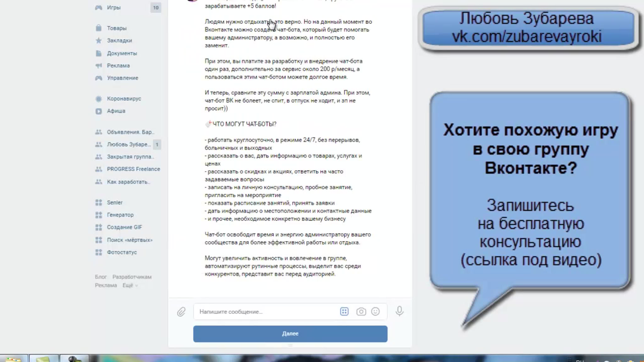The image size is (644, 362).
Task: Click the Senler app icon
Action: click(98, 203)
